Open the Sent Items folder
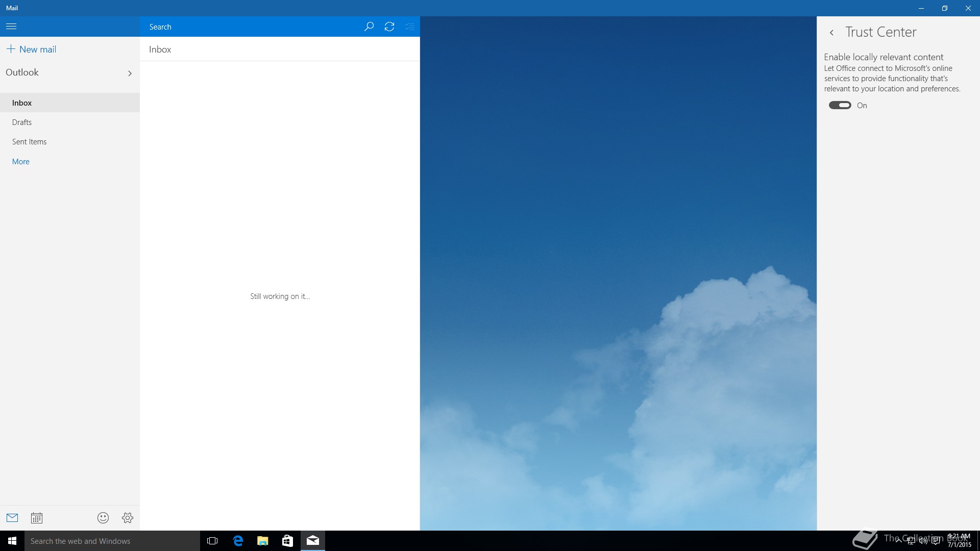 30,142
